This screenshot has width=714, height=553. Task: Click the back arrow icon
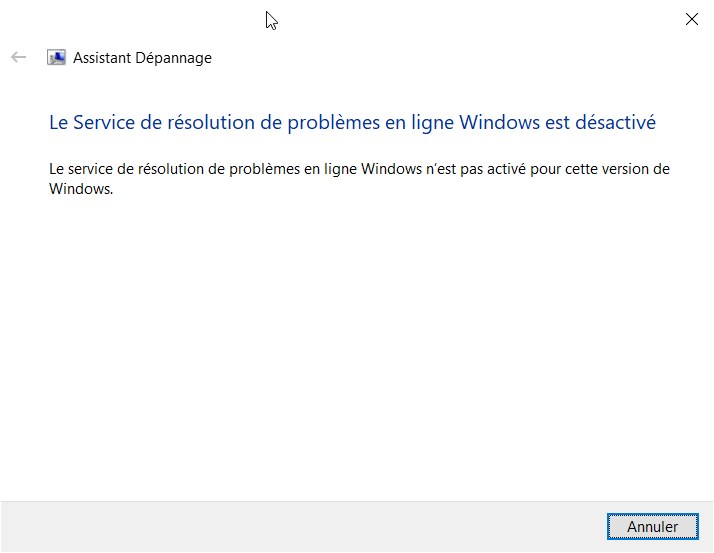(x=19, y=57)
